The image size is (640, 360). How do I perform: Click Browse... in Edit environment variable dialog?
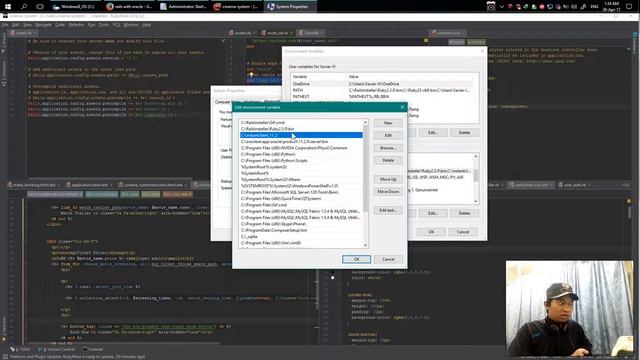coord(388,148)
